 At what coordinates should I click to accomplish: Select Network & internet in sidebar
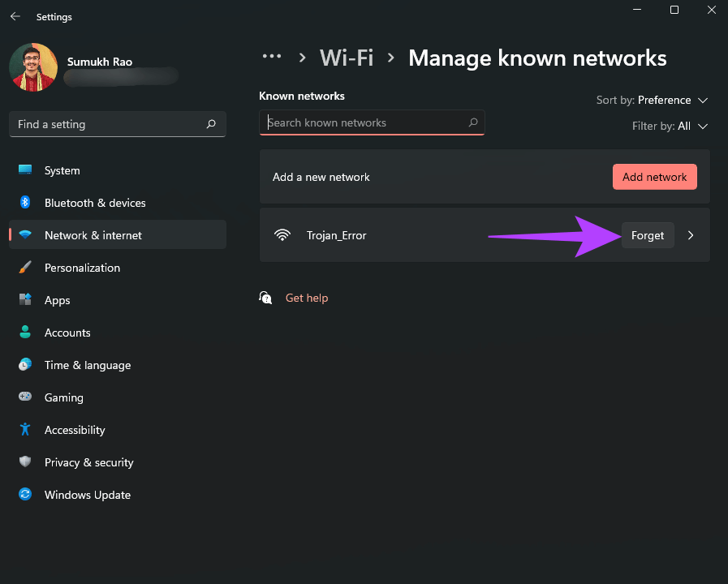(x=118, y=234)
